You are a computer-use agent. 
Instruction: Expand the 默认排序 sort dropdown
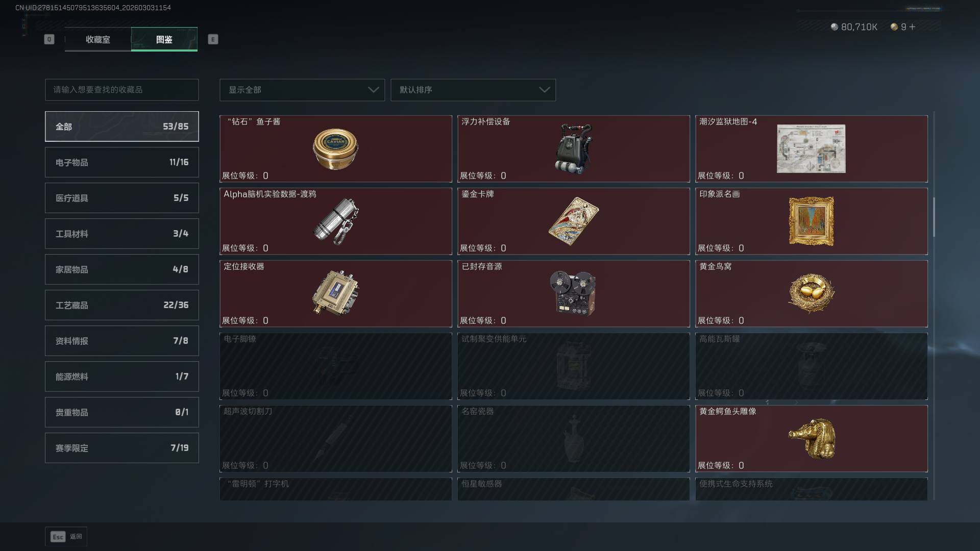473,90
